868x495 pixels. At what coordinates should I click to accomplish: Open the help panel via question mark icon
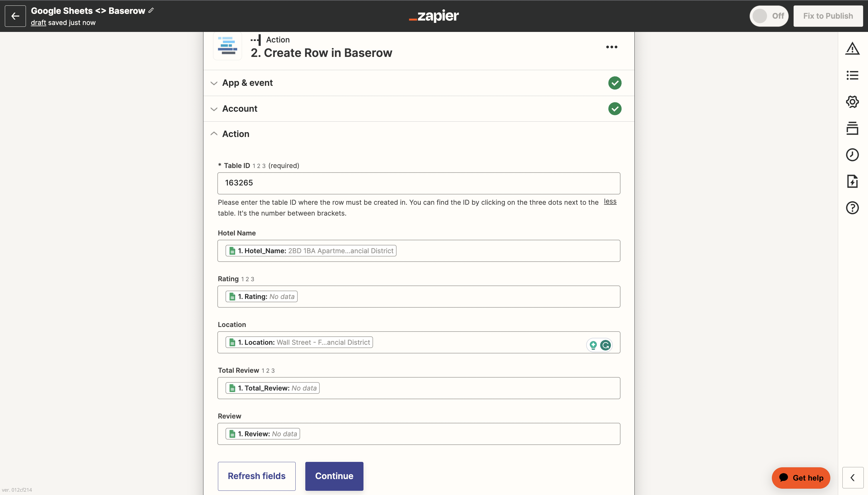pos(852,208)
